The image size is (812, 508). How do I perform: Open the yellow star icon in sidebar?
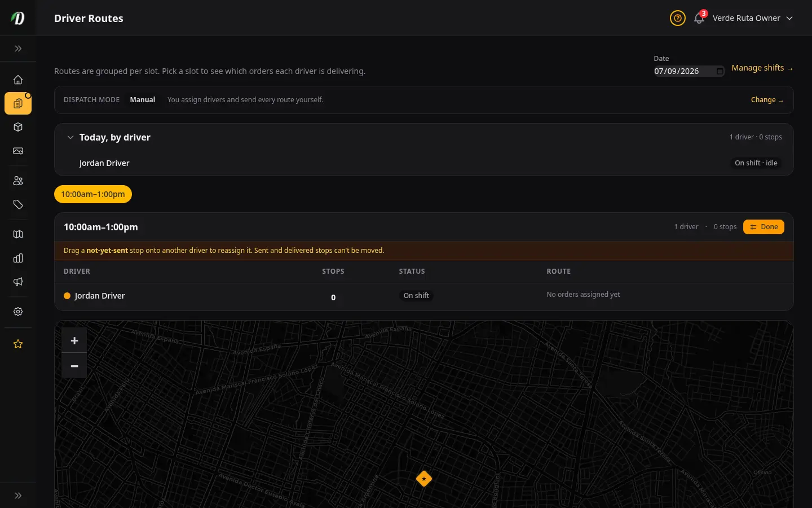pos(18,344)
